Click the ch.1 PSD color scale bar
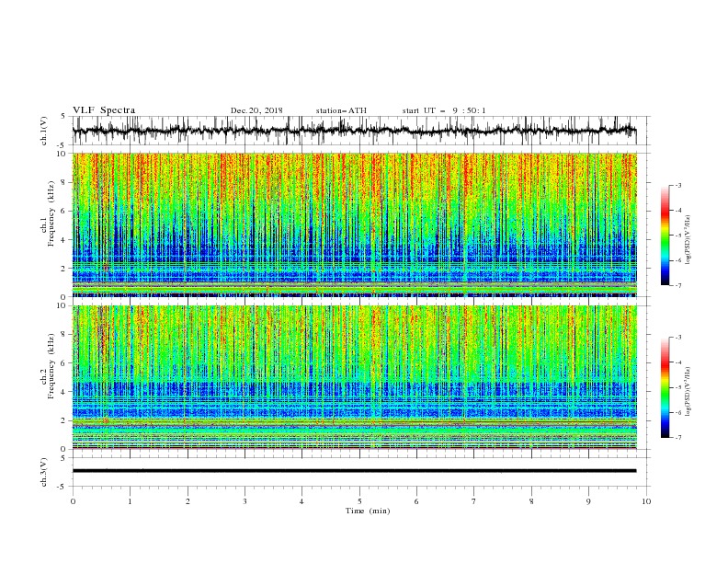Viewport: 728px width, 563px height. pos(665,236)
